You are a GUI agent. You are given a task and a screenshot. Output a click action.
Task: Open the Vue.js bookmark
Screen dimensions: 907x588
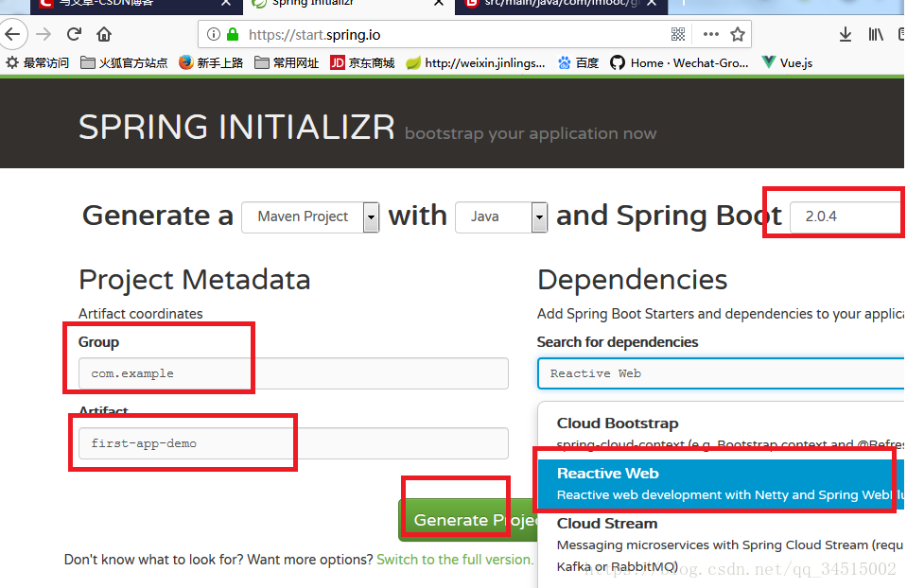pyautogui.click(x=787, y=62)
